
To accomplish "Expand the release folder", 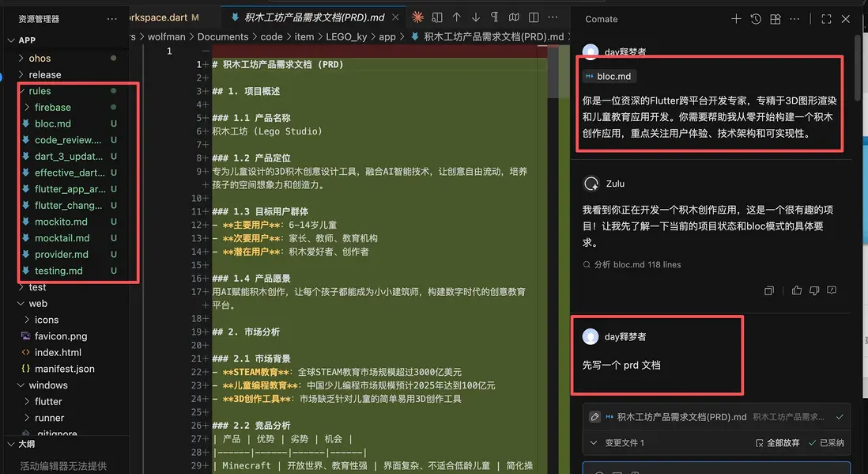I will pyautogui.click(x=21, y=74).
